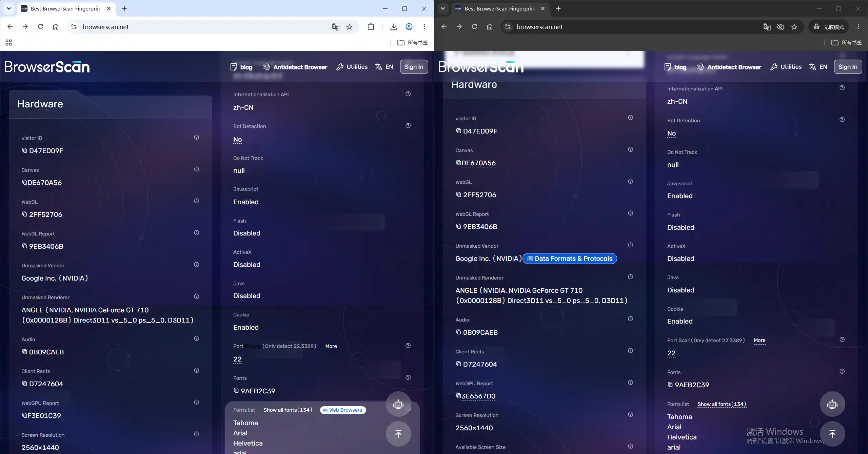Reload page in left browser window

[x=40, y=27]
